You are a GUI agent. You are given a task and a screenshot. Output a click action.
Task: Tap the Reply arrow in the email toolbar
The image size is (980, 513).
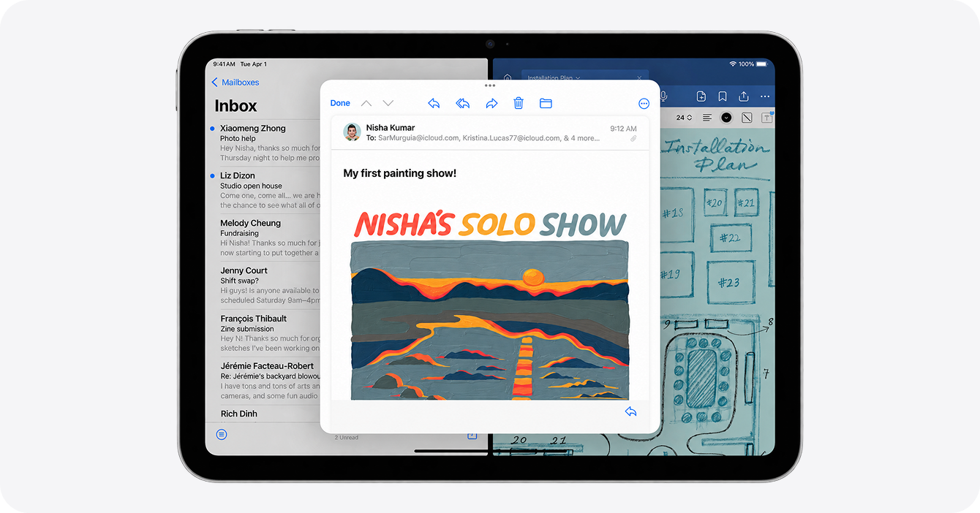point(434,104)
